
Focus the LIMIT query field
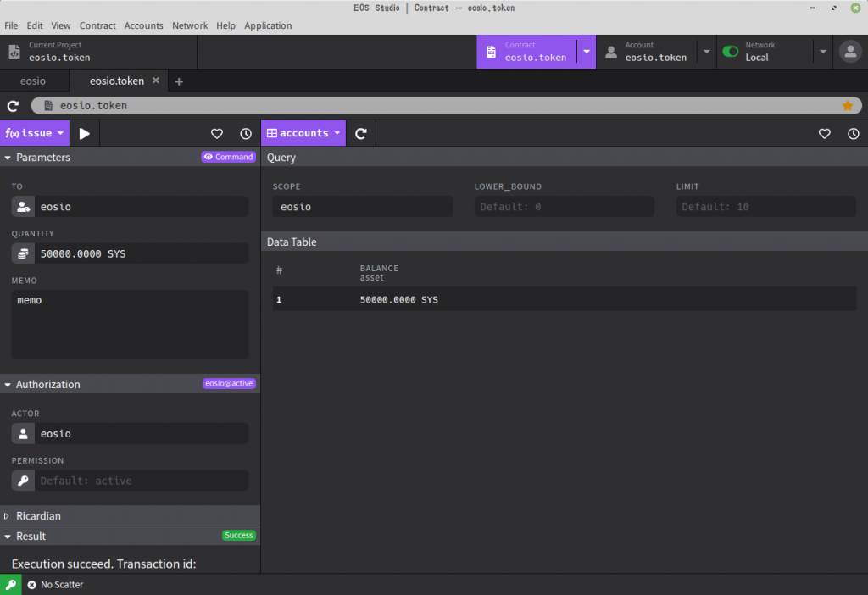pyautogui.click(x=766, y=207)
